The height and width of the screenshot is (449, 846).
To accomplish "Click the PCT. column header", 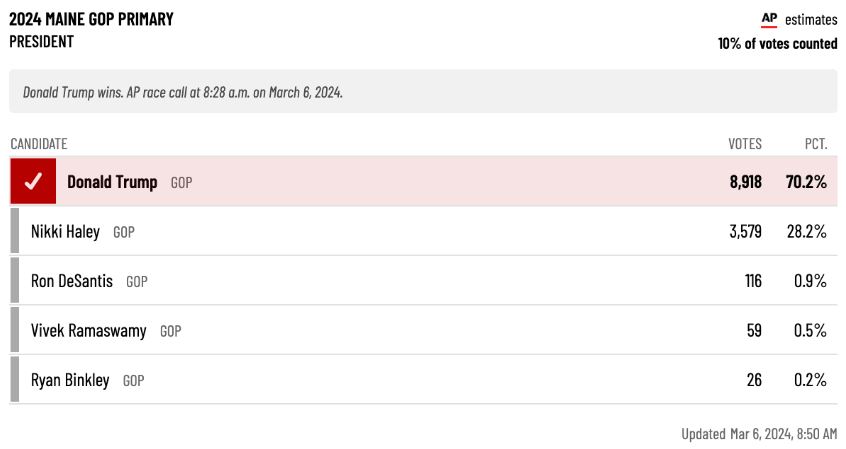I will (816, 144).
